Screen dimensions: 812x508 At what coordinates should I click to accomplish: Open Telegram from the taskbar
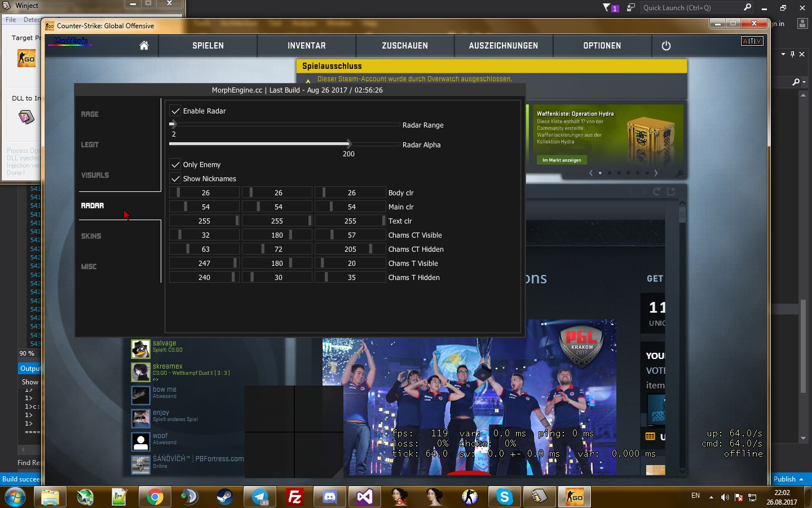pos(260,497)
